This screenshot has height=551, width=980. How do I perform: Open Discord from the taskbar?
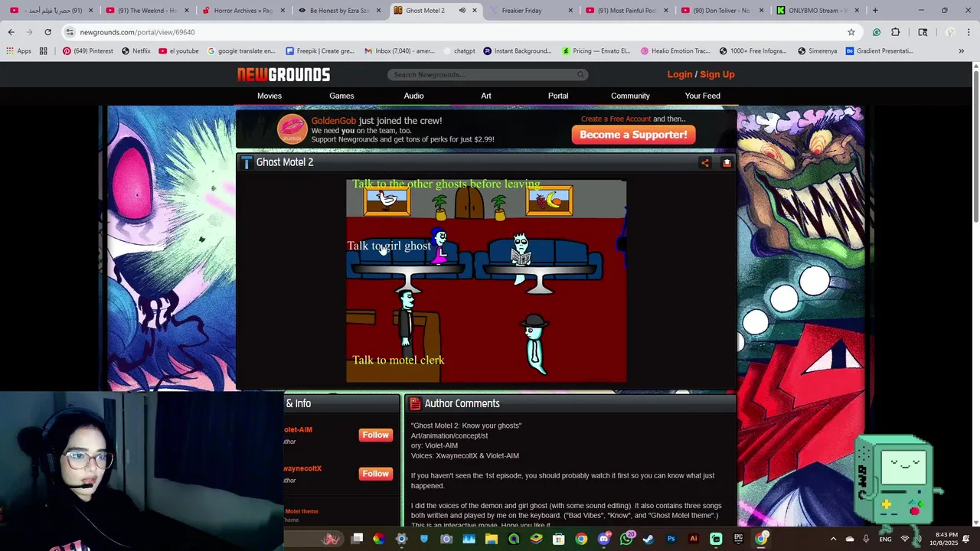(x=603, y=539)
